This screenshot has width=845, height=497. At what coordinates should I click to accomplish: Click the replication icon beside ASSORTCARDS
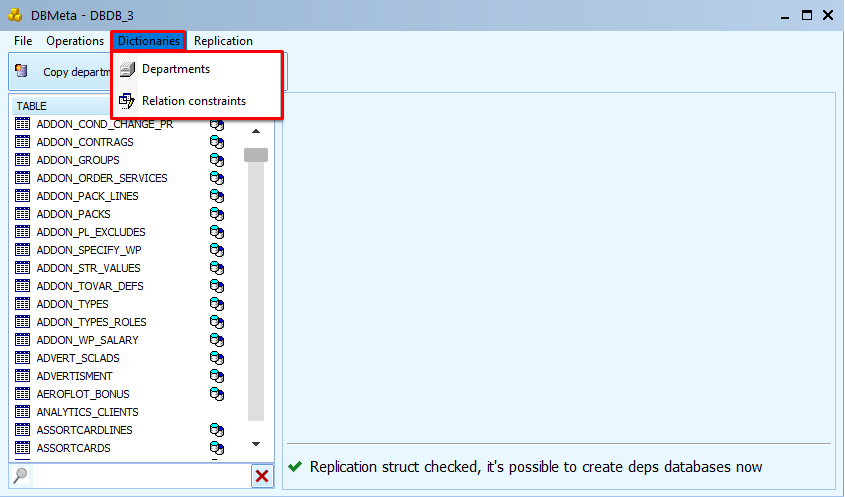tap(217, 448)
